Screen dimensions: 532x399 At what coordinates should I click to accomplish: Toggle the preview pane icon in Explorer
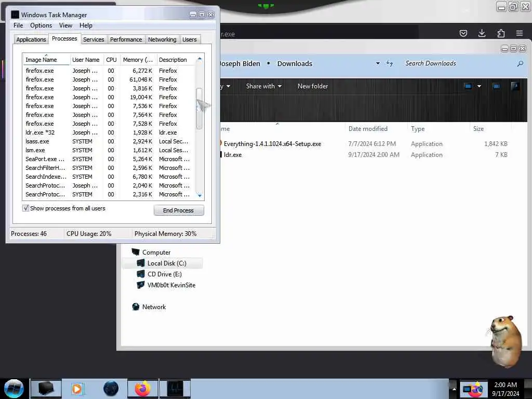pos(496,86)
